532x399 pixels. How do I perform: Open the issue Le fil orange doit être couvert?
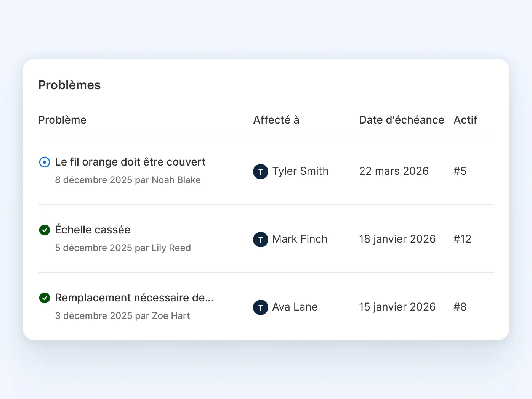(x=130, y=162)
